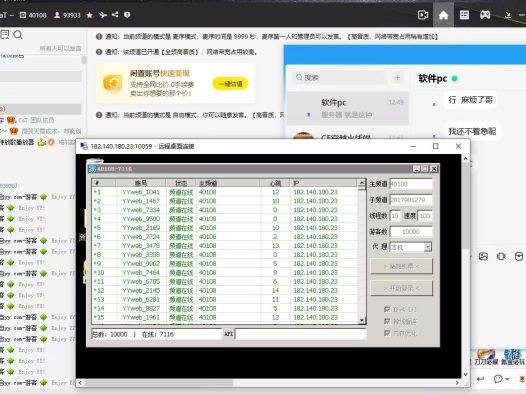This screenshot has height=394, width=526.
Task: Select the row YYweb_6281
Action: (225, 299)
